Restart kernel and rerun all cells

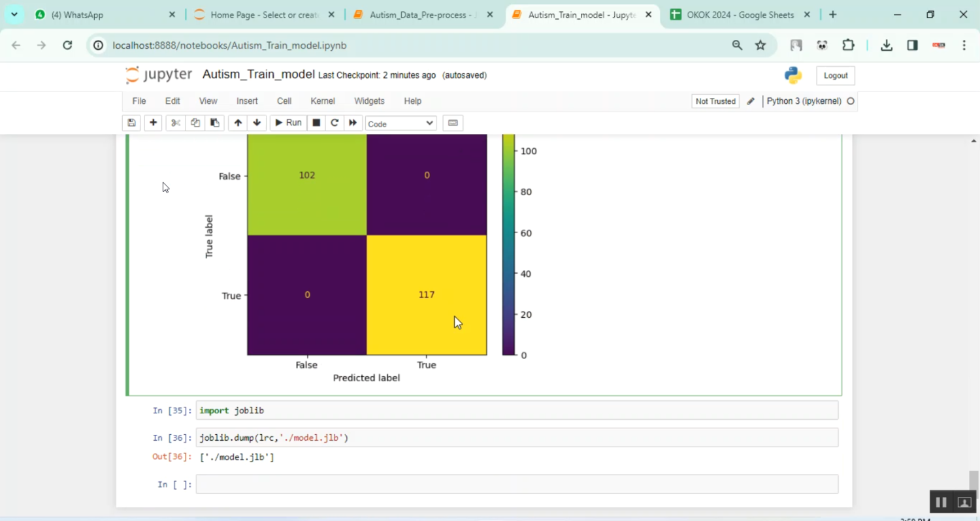coord(353,123)
